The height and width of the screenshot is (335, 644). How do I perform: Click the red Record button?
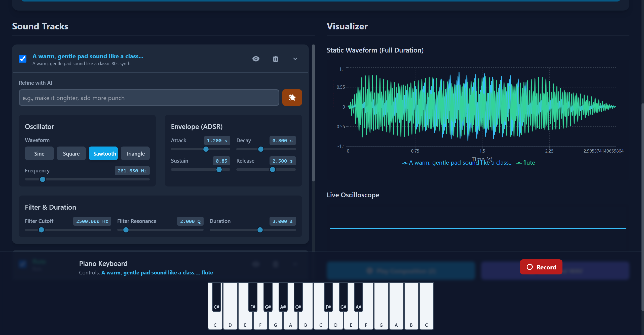541,267
